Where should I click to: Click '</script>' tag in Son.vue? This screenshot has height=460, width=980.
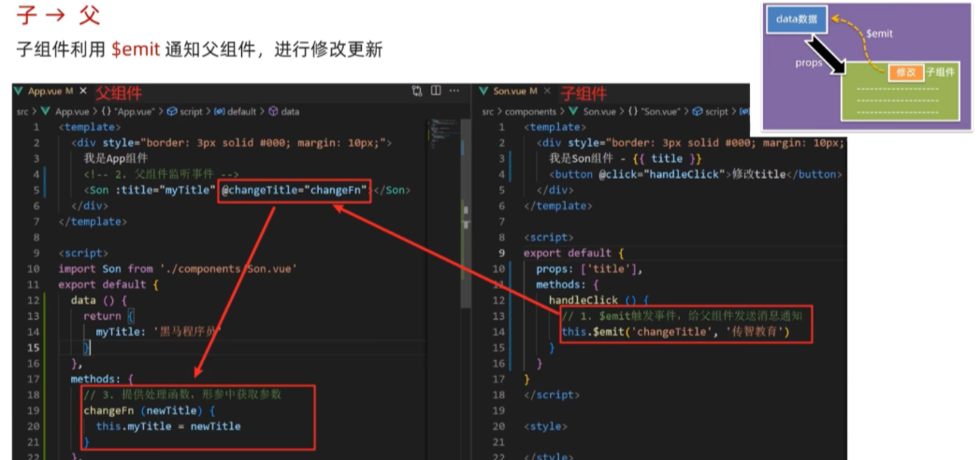click(552, 395)
